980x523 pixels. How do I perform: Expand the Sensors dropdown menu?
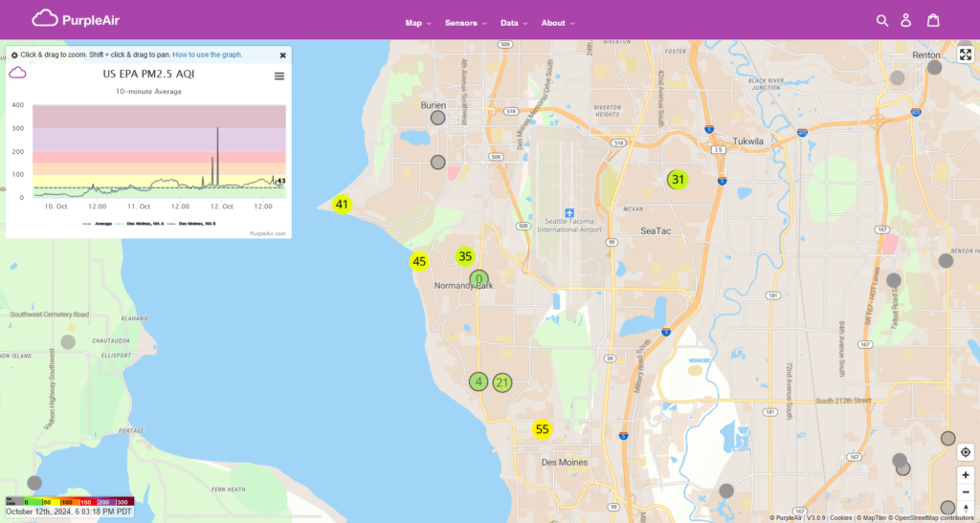coord(466,23)
